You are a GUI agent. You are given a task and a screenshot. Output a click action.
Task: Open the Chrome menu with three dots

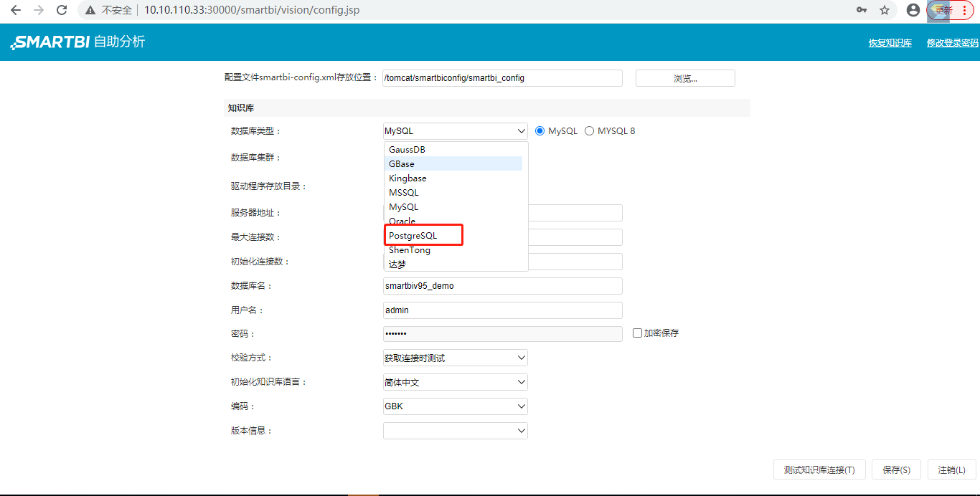point(963,10)
